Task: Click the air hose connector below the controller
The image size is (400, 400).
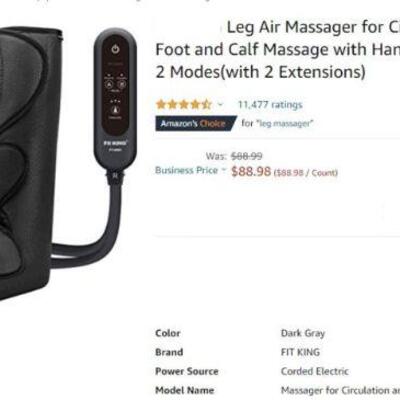Action: 114,175
